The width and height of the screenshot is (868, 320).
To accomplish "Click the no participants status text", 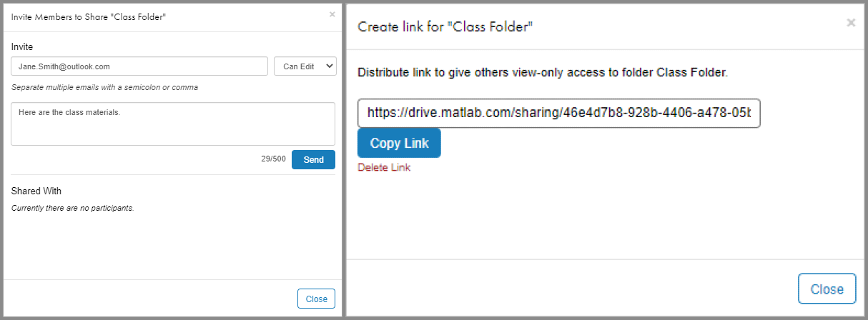I will coord(72,209).
